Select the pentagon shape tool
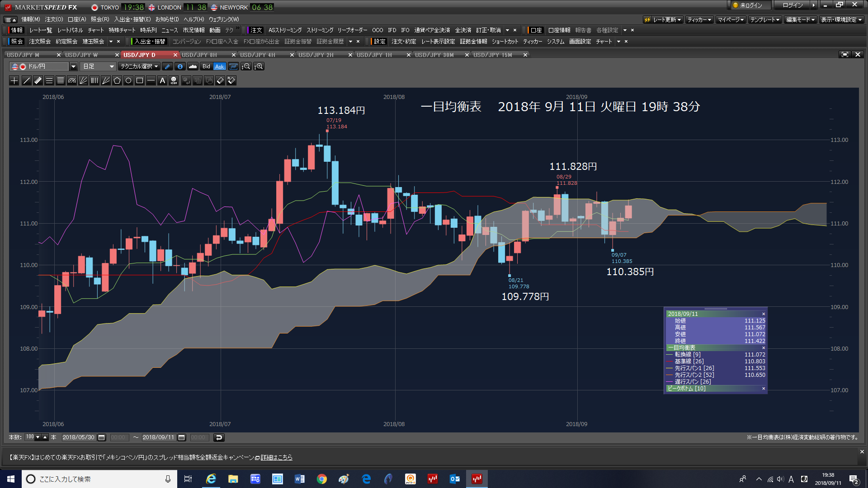 pyautogui.click(x=117, y=80)
